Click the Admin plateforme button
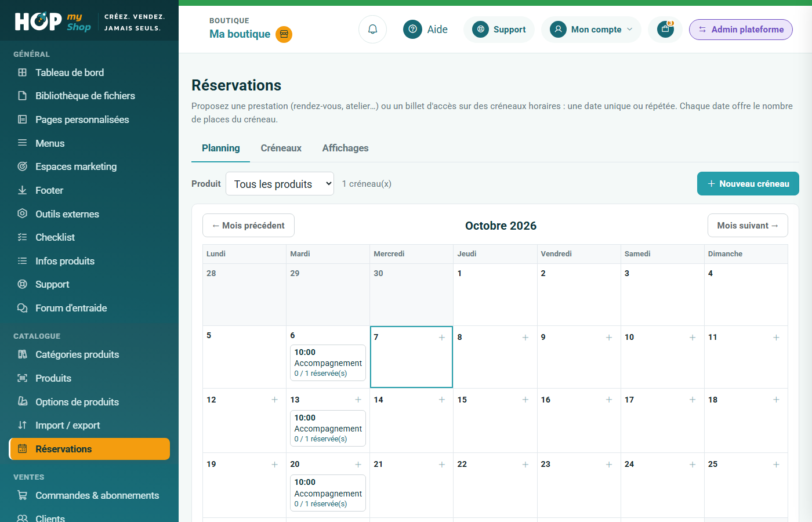Image resolution: width=812 pixels, height=522 pixels. (x=741, y=30)
